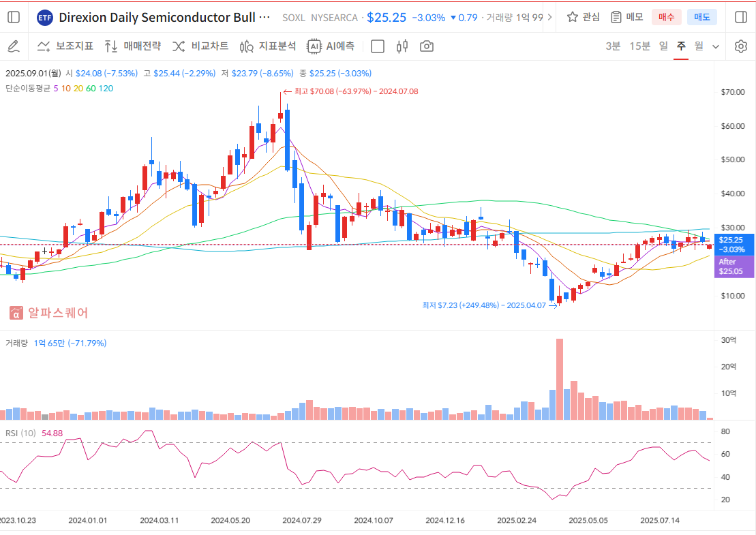
Task: Click the 종 $25.25 close price value
Action: 335,74
